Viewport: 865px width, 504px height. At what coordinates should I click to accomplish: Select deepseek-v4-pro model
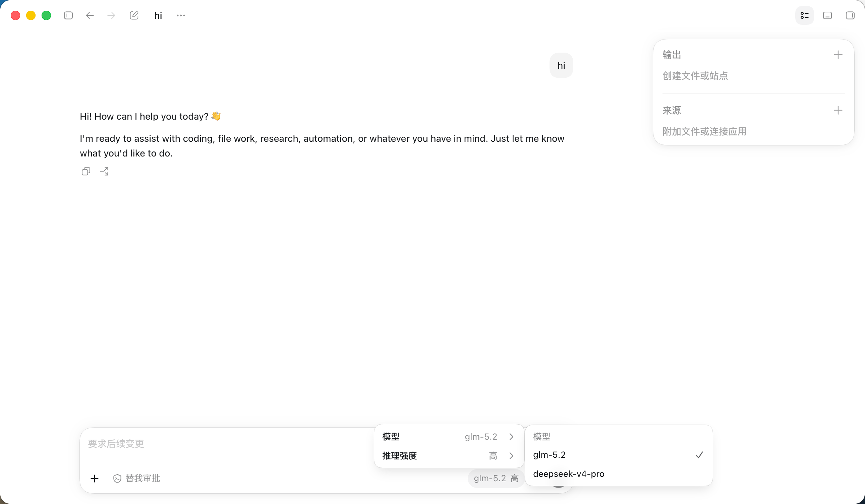(x=619, y=474)
